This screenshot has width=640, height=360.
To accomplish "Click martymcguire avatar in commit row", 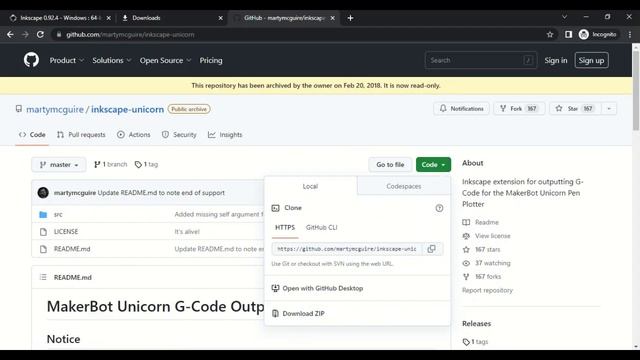I will click(x=43, y=193).
